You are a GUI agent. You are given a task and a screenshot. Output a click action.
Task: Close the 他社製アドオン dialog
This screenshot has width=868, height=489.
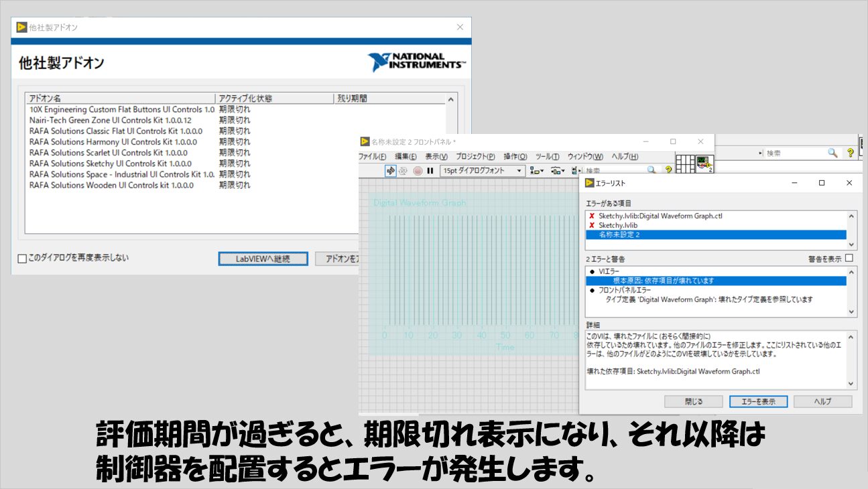tap(460, 27)
